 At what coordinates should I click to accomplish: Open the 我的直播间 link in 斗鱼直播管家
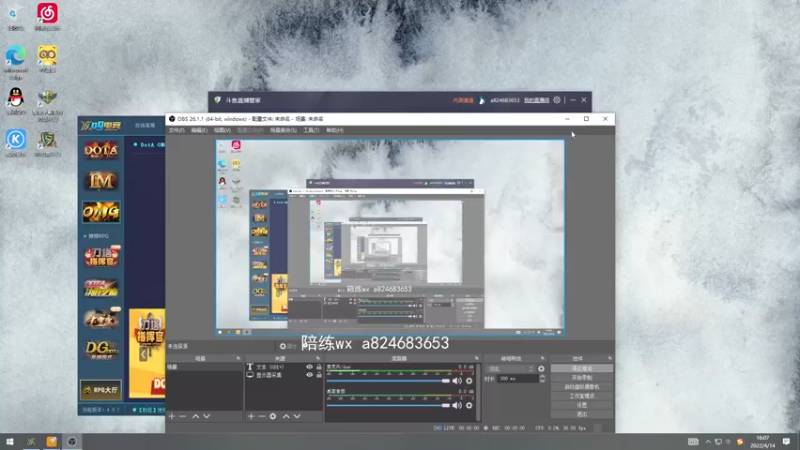click(x=536, y=100)
